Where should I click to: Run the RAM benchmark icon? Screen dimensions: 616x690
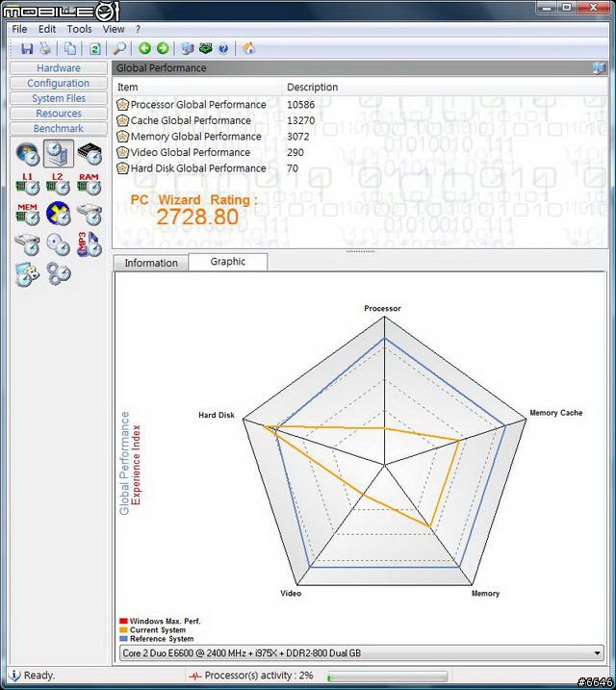pos(90,184)
